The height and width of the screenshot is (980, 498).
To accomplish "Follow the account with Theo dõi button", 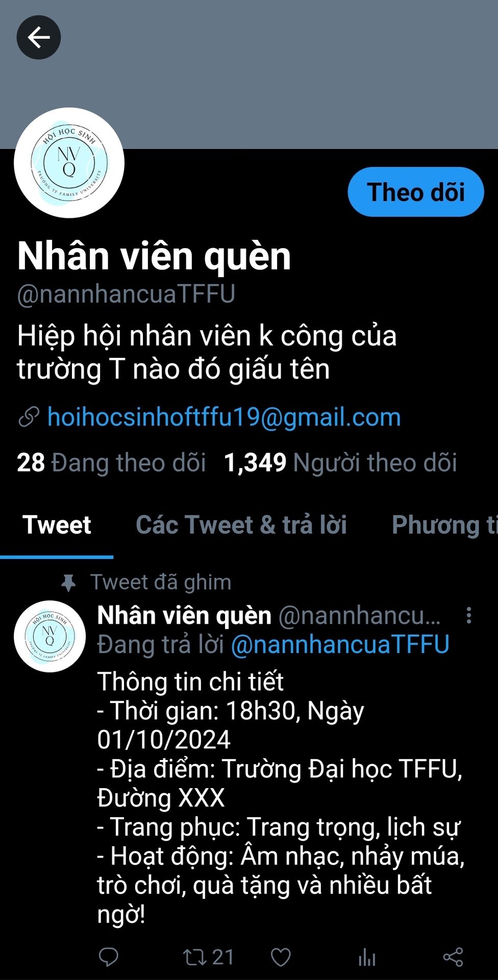I will tap(416, 192).
